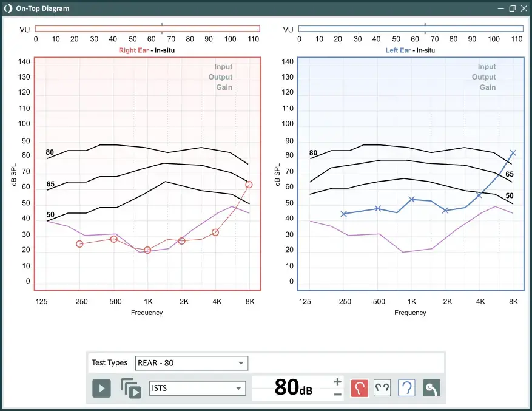The width and height of the screenshot is (532, 411).
Task: Decrease level with the minus button
Action: [x=337, y=395]
